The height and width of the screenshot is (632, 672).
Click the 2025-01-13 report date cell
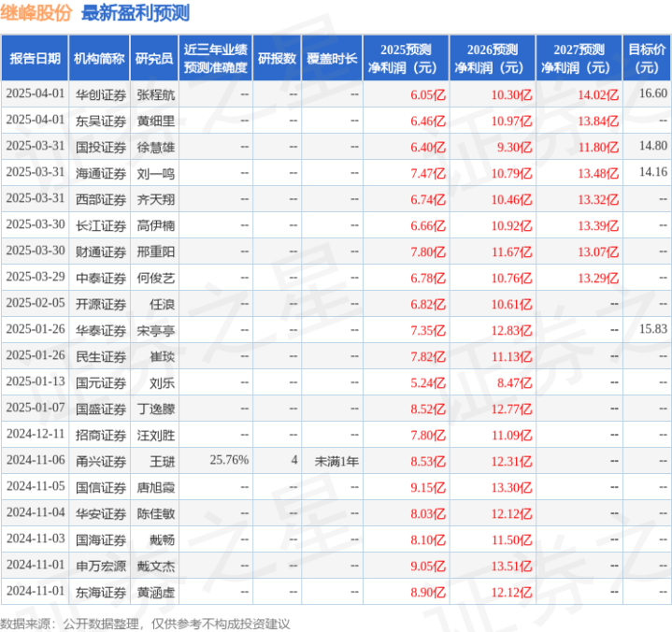[36, 381]
